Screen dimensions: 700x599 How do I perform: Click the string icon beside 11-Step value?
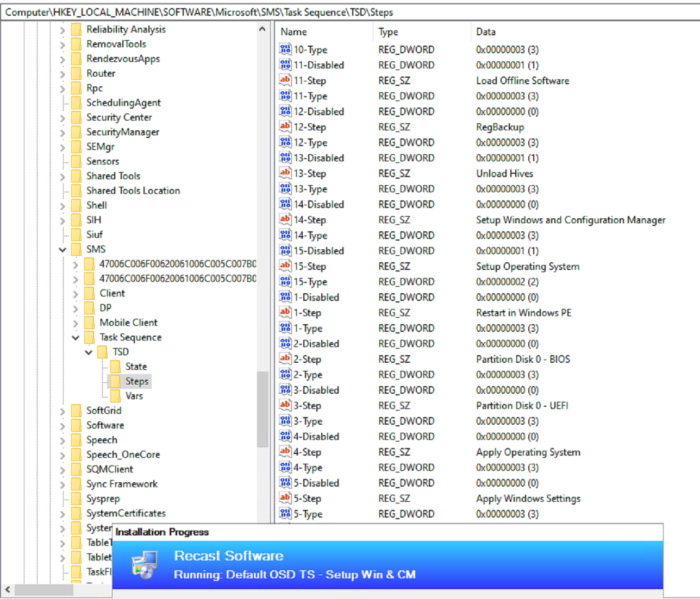(285, 80)
